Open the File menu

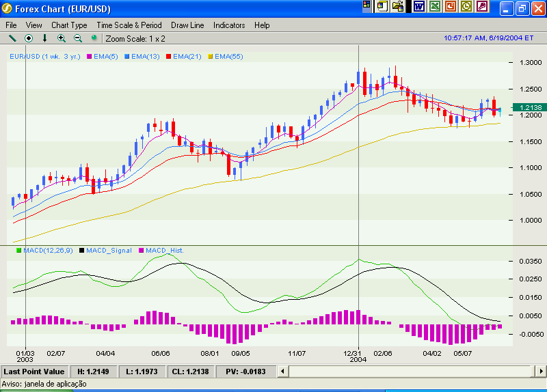[x=11, y=25]
